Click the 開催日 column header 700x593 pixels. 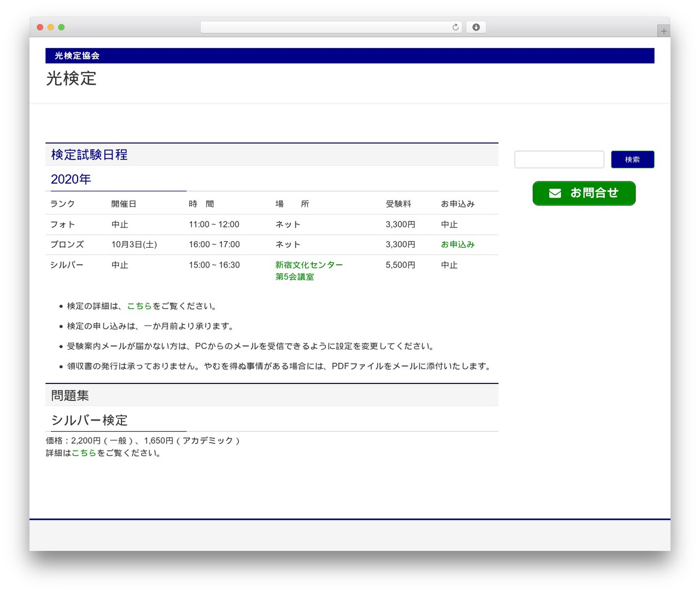(124, 204)
